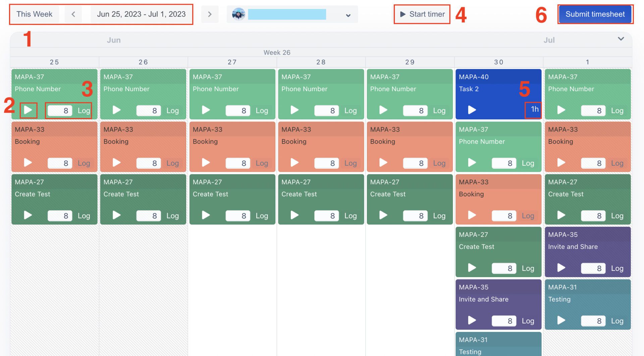This screenshot has height=356, width=644.
Task: Log time for MAPA-35 Invite and Share, Jul 1
Action: tap(617, 268)
